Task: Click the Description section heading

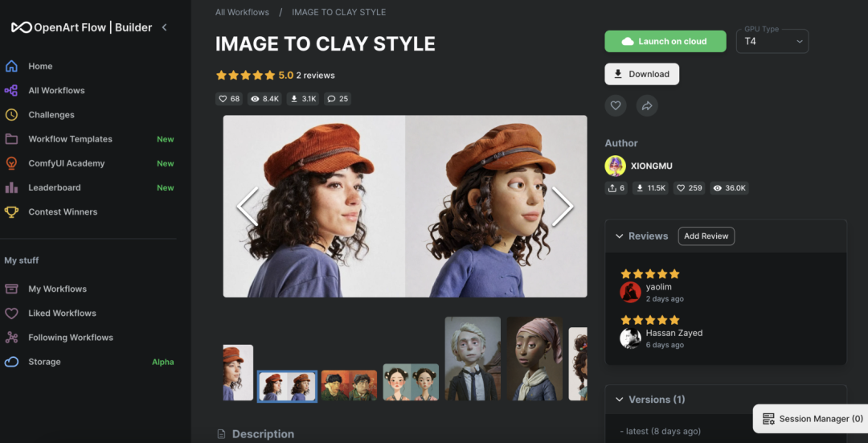Action: (263, 434)
